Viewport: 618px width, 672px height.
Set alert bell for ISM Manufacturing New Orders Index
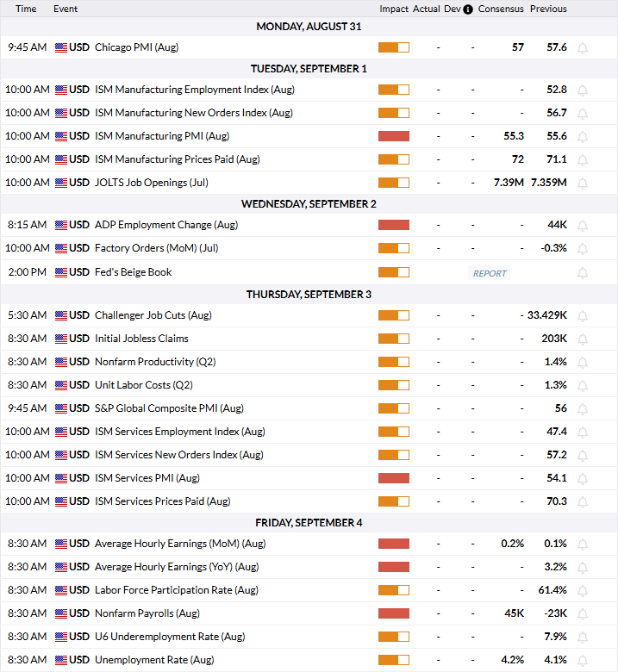(x=583, y=113)
